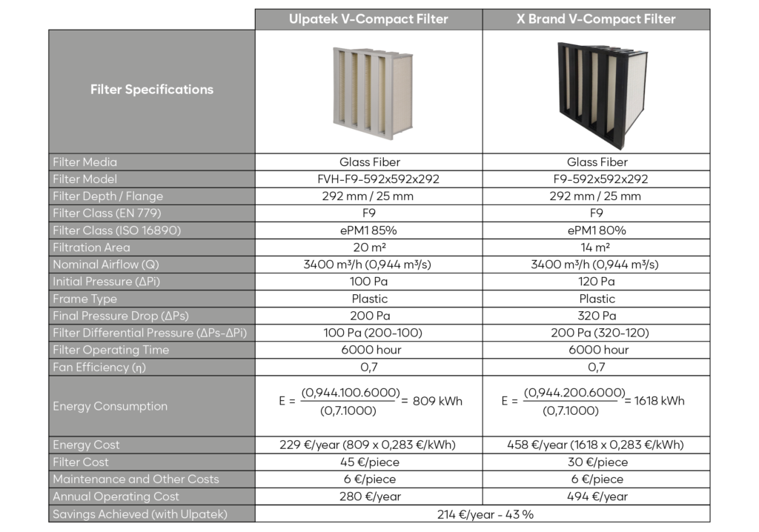Image resolution: width=759 pixels, height=532 pixels.
Task: Click X Brand's '6000 hour' operating time
Action: [x=599, y=350]
